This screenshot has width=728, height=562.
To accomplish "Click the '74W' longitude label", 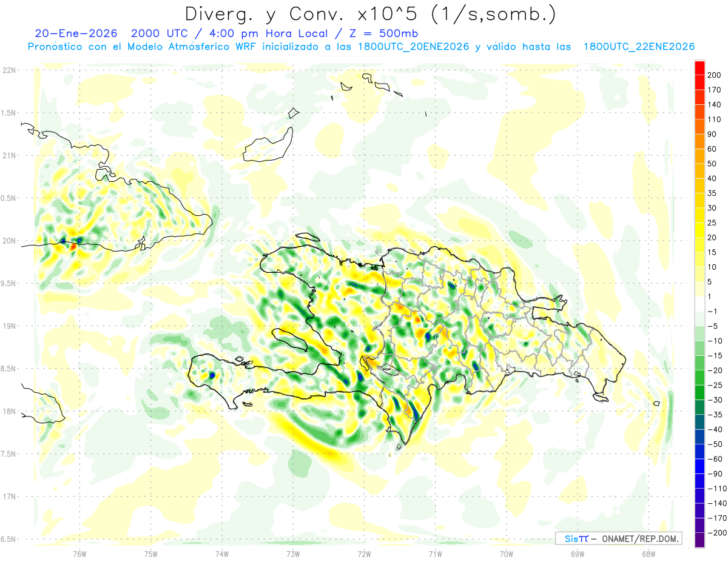I will (222, 554).
